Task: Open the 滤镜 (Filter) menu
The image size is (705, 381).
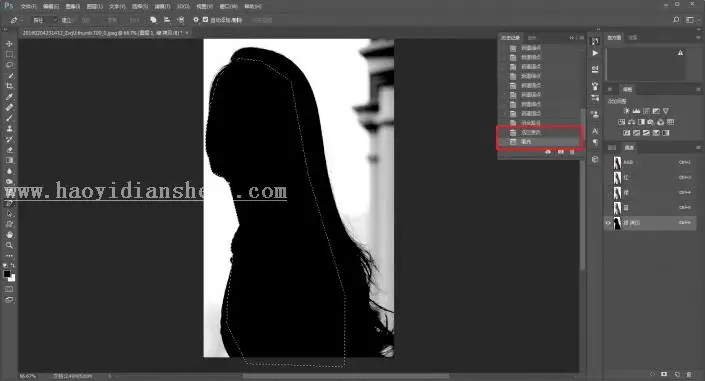Action: click(162, 7)
